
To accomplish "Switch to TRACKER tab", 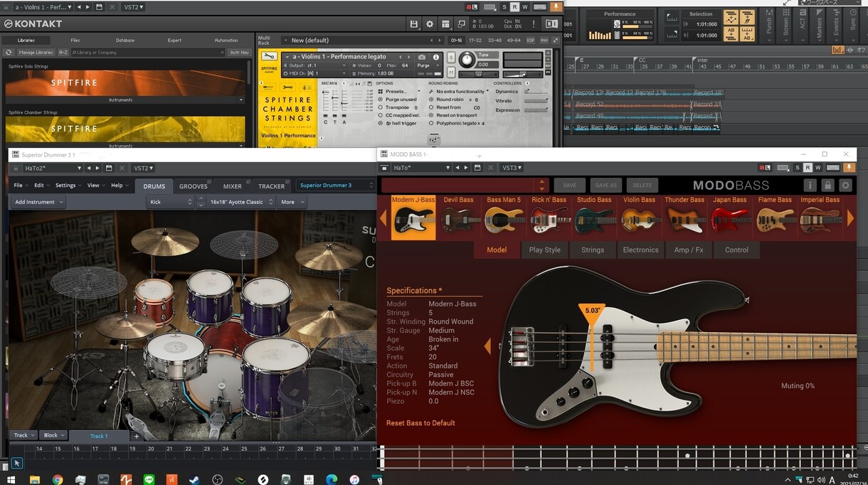I will pyautogui.click(x=271, y=186).
